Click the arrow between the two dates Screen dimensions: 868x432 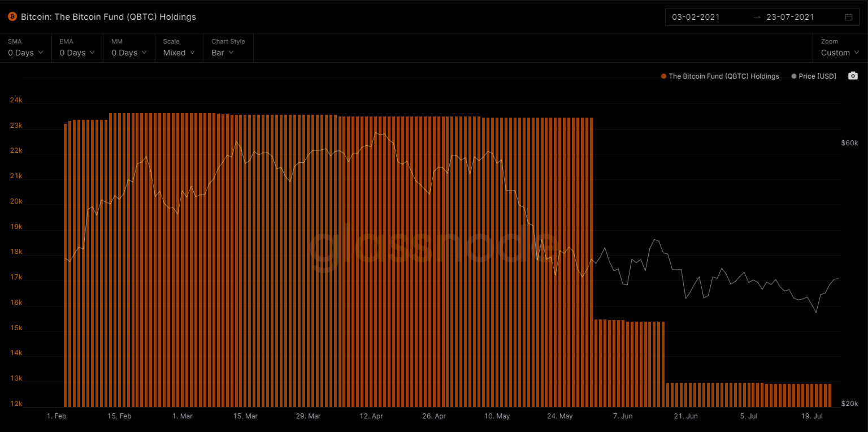[x=757, y=17]
